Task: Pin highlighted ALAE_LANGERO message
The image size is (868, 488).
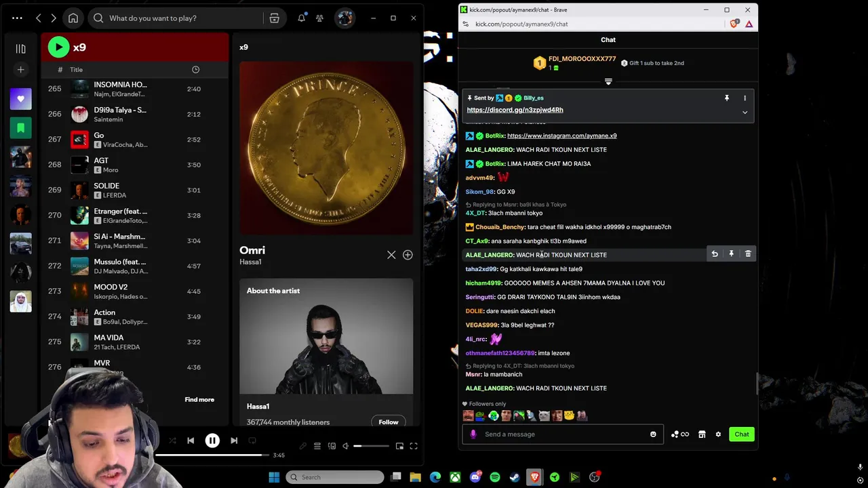Action: click(731, 253)
